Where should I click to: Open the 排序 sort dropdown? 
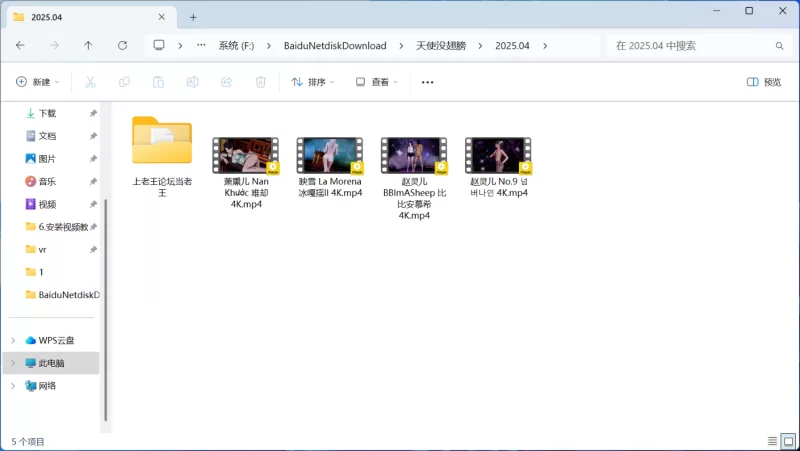pyautogui.click(x=313, y=82)
